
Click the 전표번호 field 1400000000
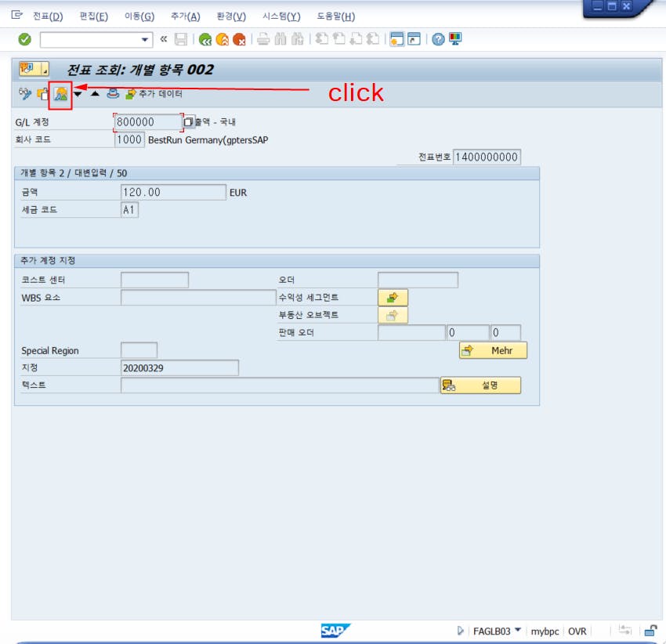point(487,157)
